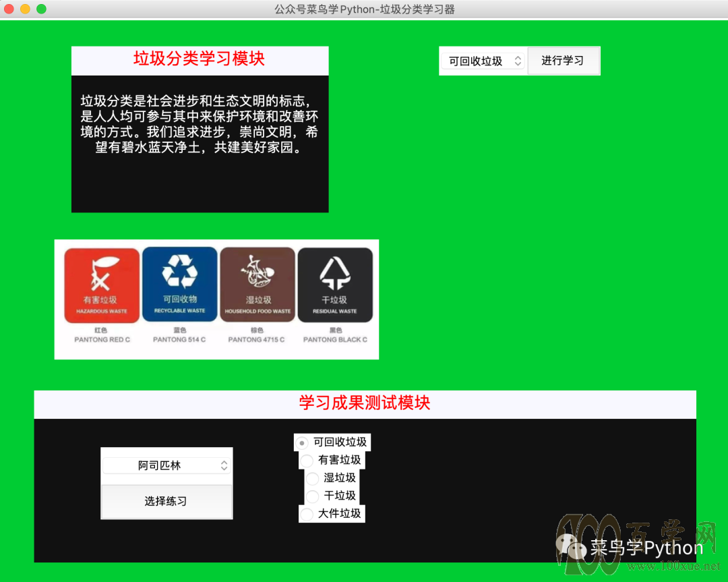This screenshot has width=728, height=582.
Task: Click the PANTONG 4715 C label
Action: coord(256,339)
